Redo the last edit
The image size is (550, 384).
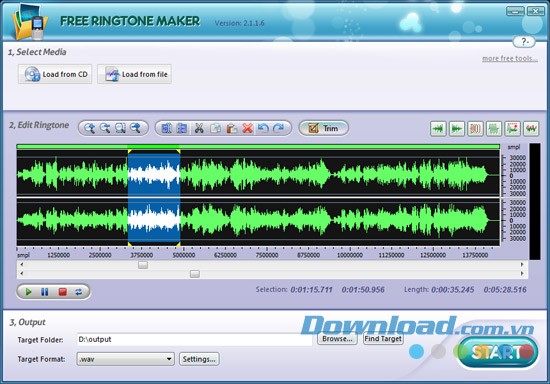pyautogui.click(x=279, y=128)
